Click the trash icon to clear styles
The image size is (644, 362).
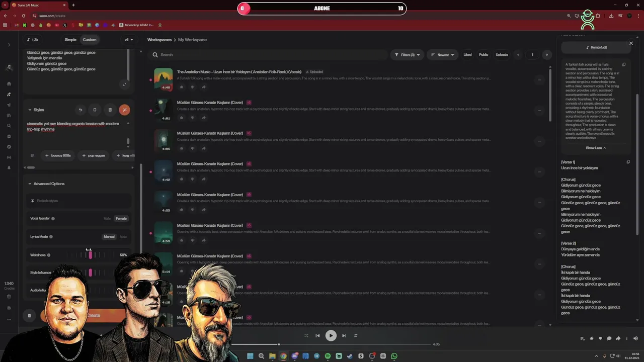point(110,110)
